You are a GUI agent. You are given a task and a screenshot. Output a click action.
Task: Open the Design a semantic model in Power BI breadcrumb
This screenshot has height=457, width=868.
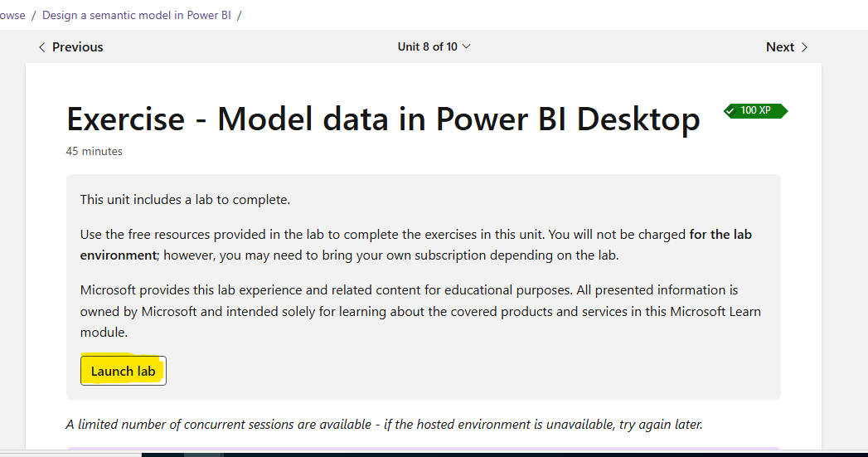[137, 15]
